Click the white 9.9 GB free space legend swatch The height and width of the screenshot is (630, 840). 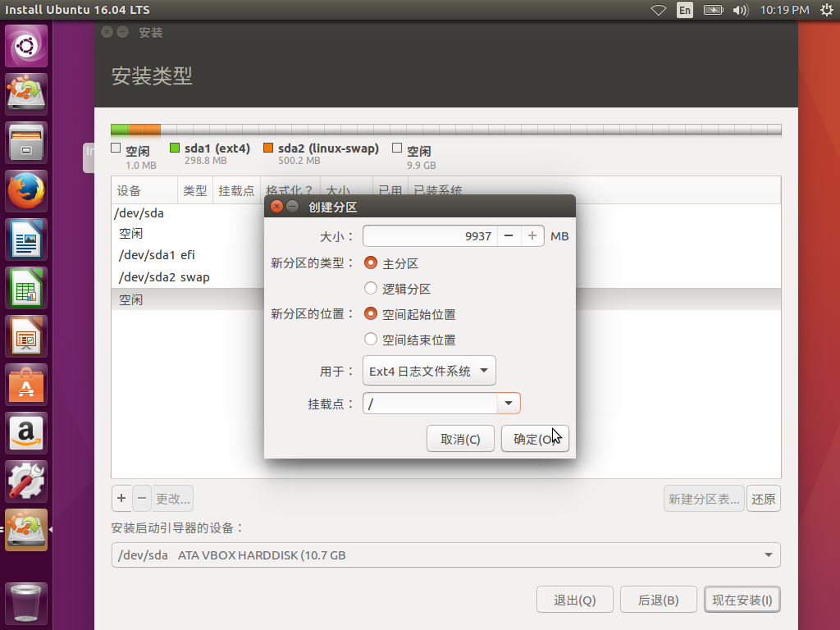click(x=397, y=148)
